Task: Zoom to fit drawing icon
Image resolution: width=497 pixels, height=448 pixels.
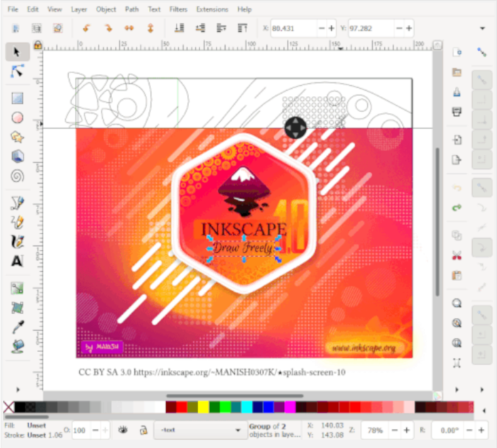Action: [457, 323]
